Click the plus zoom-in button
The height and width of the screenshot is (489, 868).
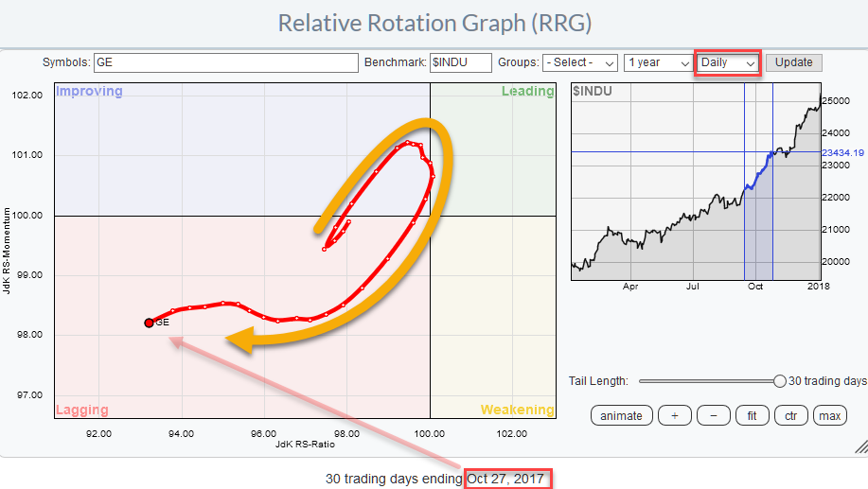point(675,415)
